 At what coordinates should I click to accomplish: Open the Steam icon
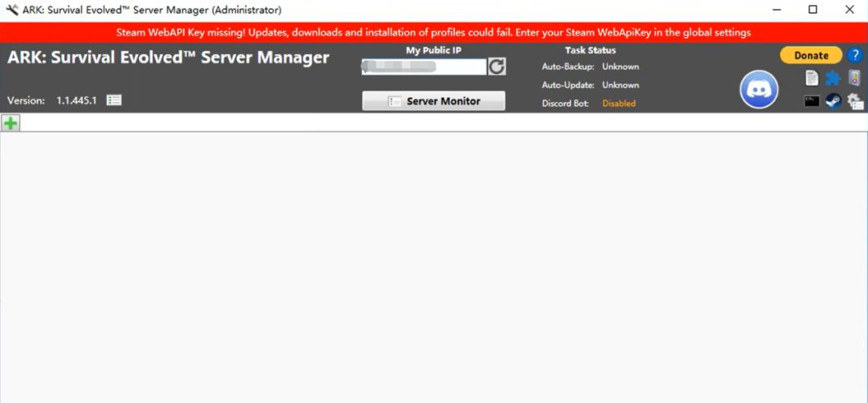click(833, 101)
